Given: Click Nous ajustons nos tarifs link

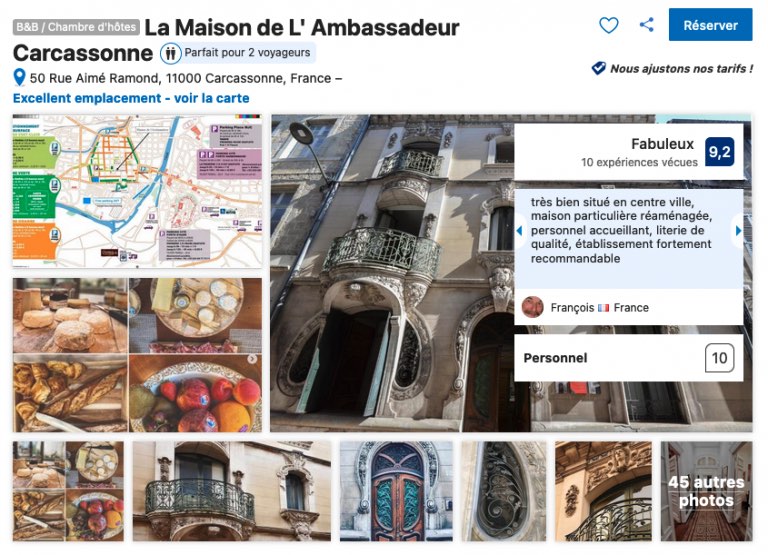Looking at the screenshot, I should (681, 69).
